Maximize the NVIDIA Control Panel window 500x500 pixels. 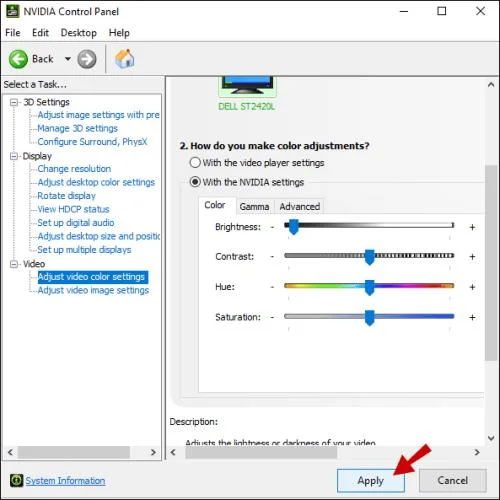(442, 11)
